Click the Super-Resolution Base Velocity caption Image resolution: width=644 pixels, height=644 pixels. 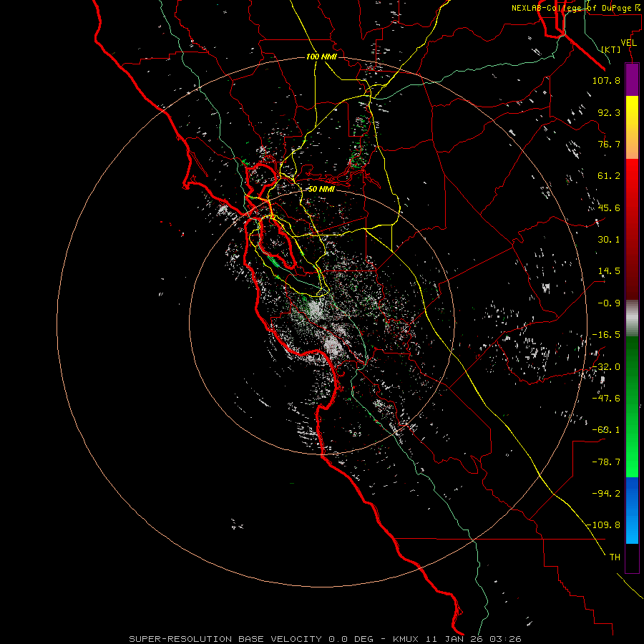(326, 639)
